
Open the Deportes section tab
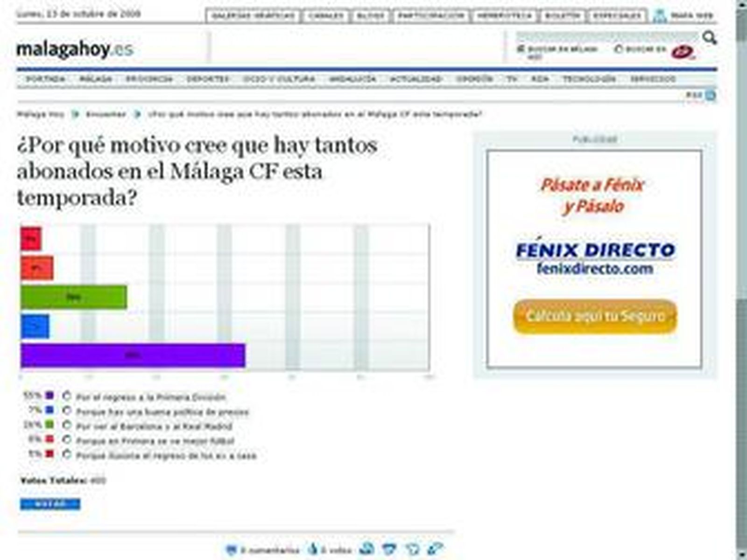208,79
